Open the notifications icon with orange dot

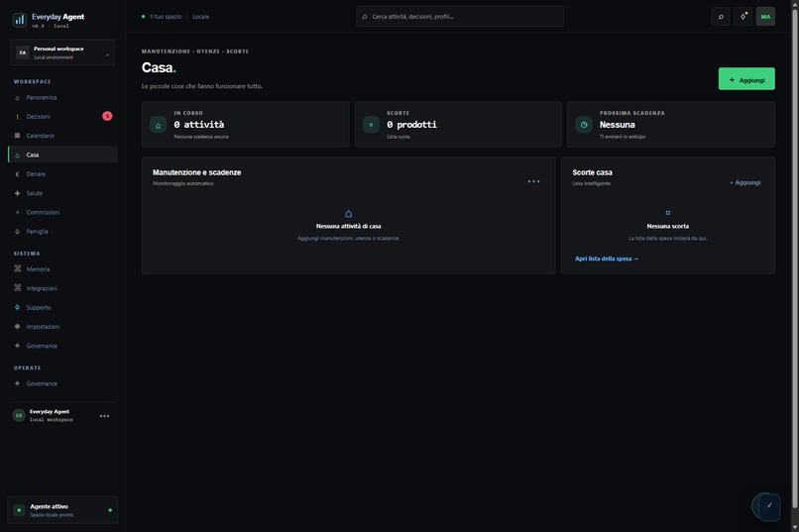pos(742,17)
